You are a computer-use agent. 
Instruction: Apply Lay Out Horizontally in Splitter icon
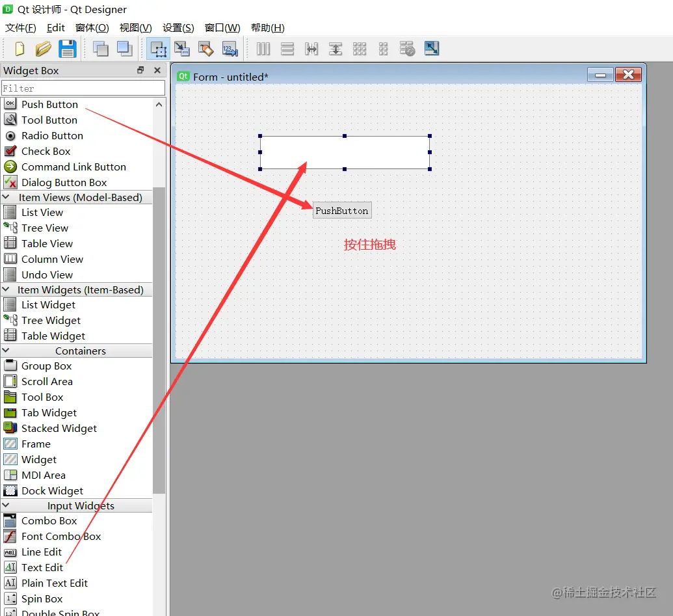click(311, 49)
